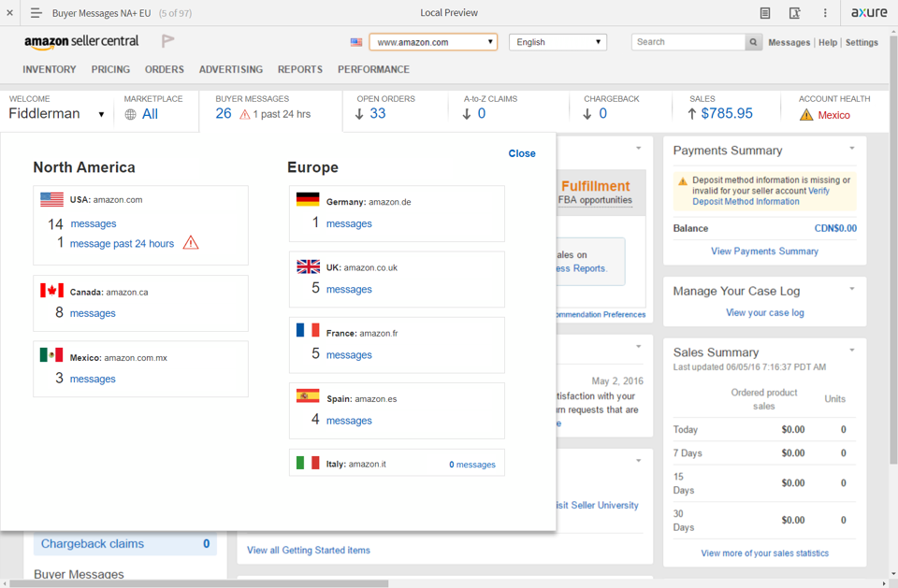This screenshot has width=898, height=588.
Task: Click the horizontal scrollbar at the bottom
Action: coord(198,583)
